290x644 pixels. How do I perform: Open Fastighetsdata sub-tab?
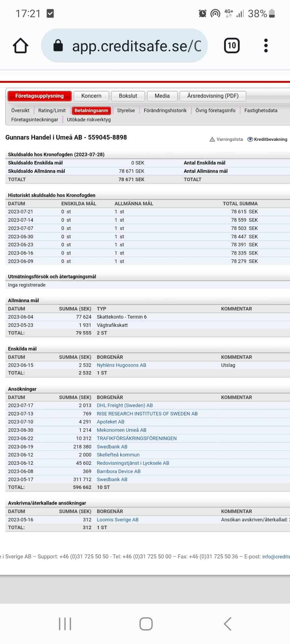[x=261, y=111]
